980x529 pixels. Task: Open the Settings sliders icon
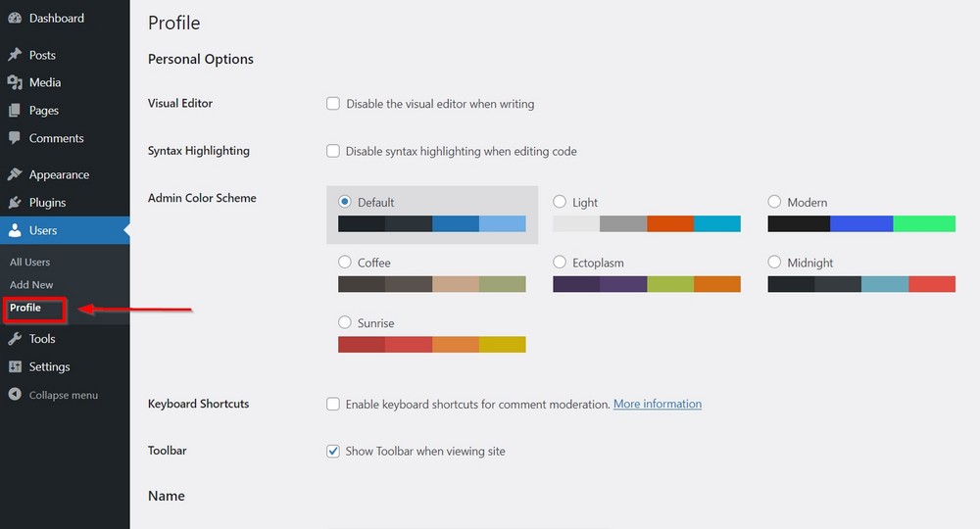[15, 366]
